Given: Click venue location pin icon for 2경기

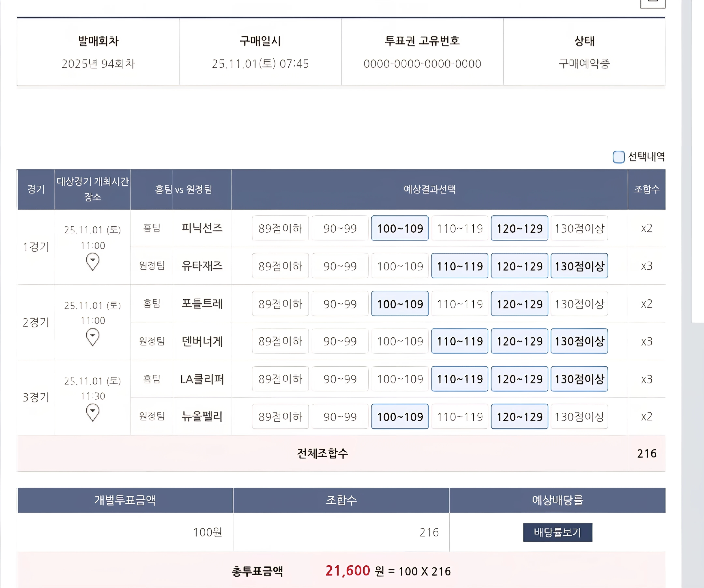Looking at the screenshot, I should (93, 337).
